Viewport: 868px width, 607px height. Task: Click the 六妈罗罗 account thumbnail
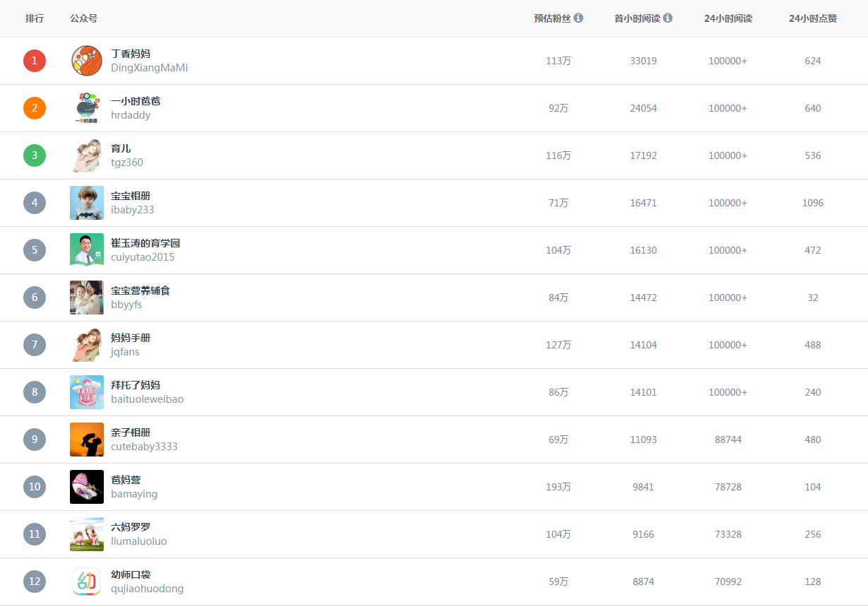[x=87, y=534]
